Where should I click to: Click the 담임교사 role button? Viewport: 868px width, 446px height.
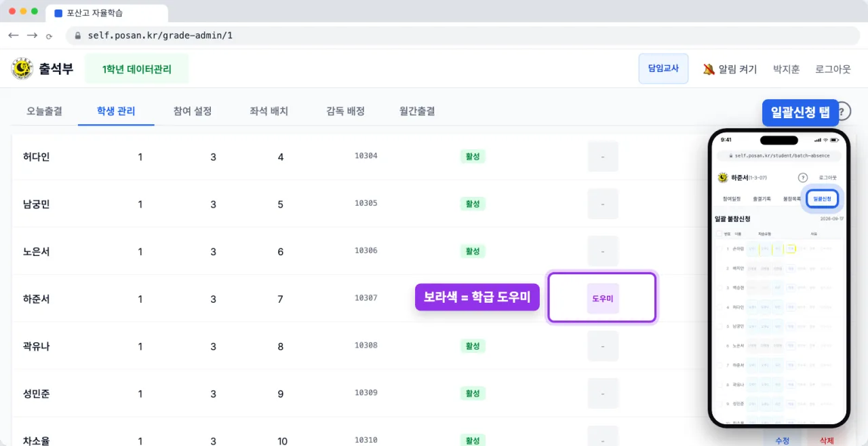coord(663,69)
